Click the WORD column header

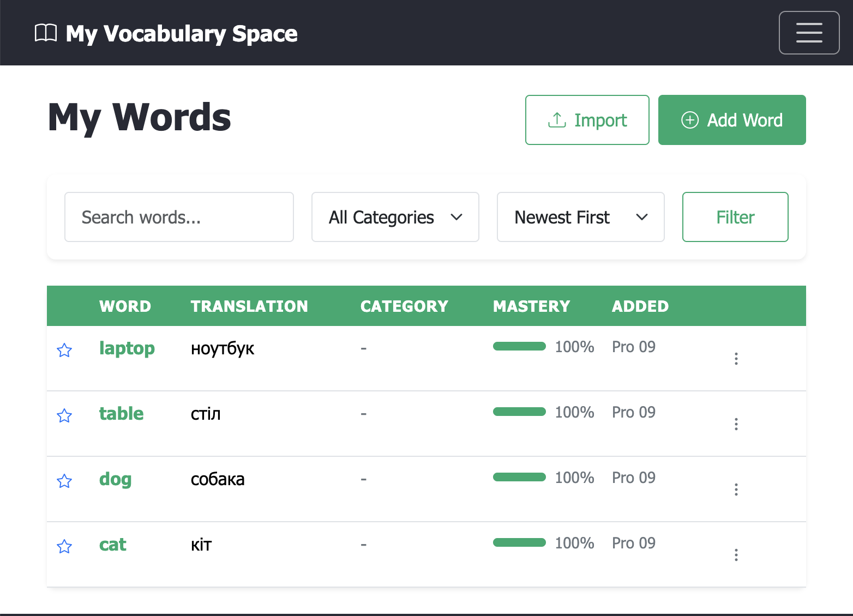(125, 306)
